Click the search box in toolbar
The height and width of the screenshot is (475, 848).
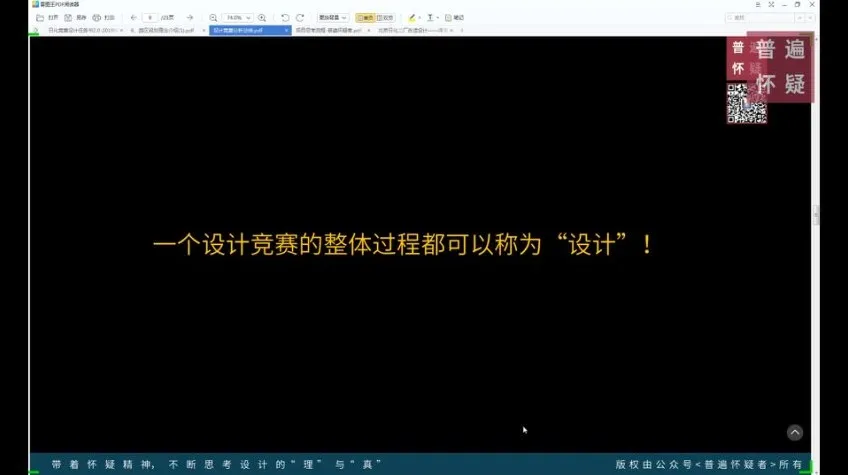(762, 18)
